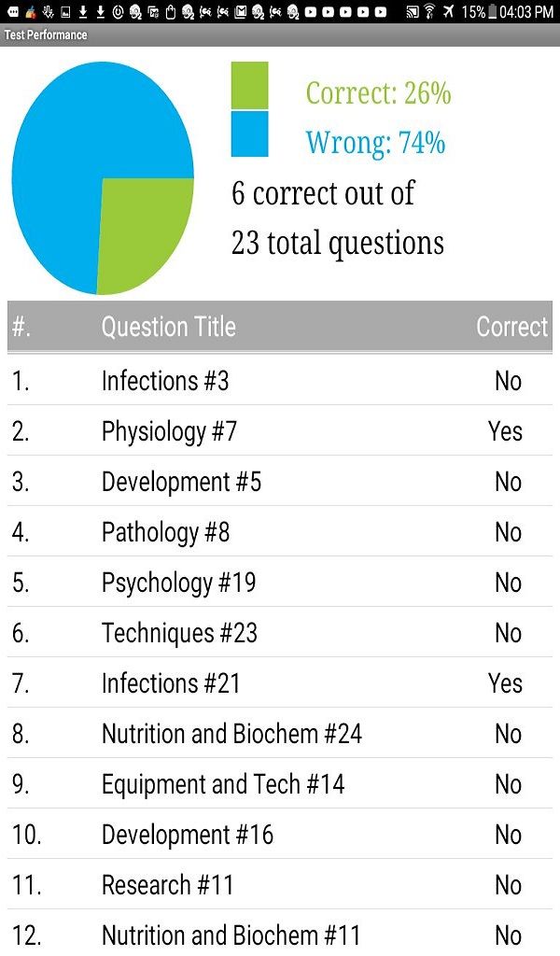
Task: Tap the power circle notification icon
Action: click(x=118, y=12)
